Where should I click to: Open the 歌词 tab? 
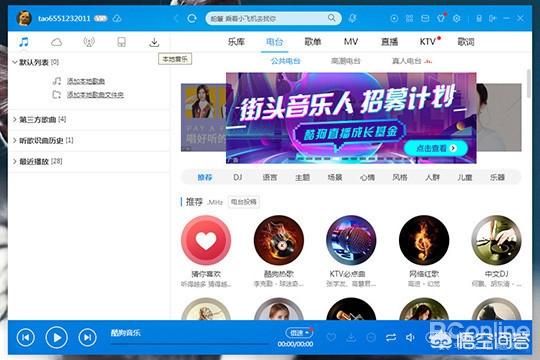coord(466,42)
